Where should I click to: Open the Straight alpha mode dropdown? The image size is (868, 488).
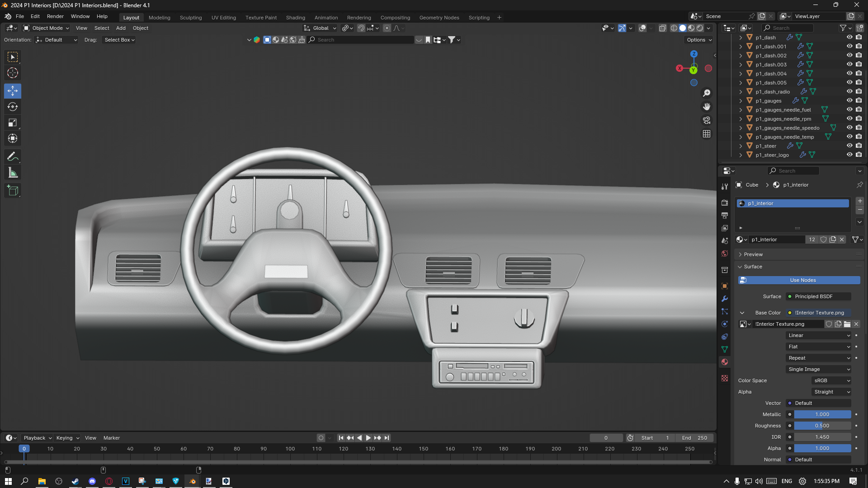(831, 392)
